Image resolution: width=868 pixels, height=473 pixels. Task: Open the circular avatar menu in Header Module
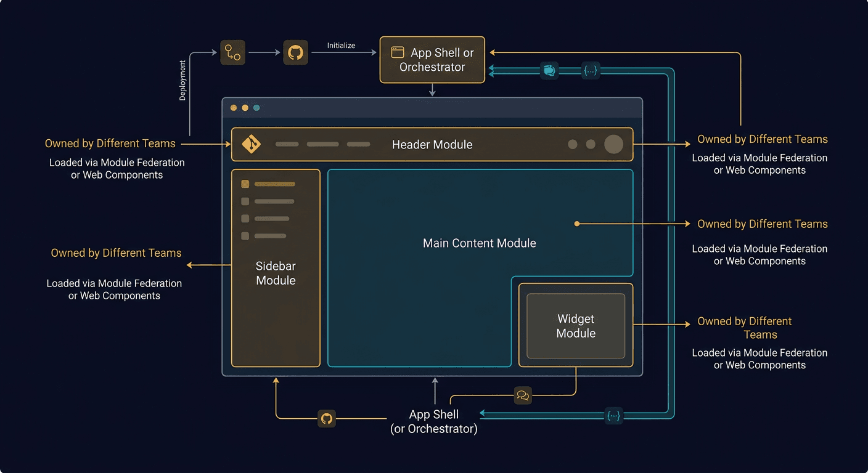click(614, 144)
